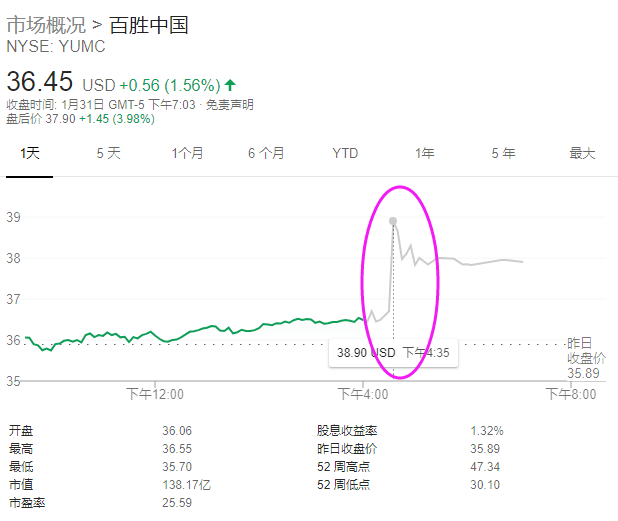Click the 38.90 USD chart tooltip
The width and height of the screenshot is (618, 521).
[x=392, y=353]
